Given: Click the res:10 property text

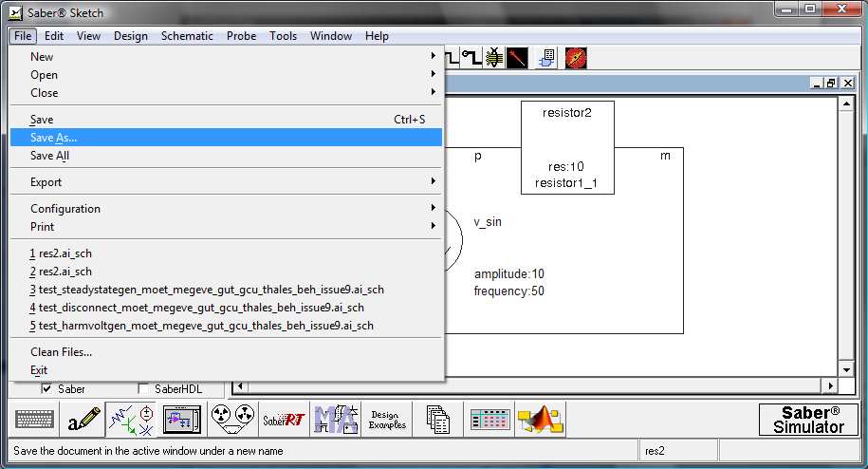Looking at the screenshot, I should click(x=565, y=167).
